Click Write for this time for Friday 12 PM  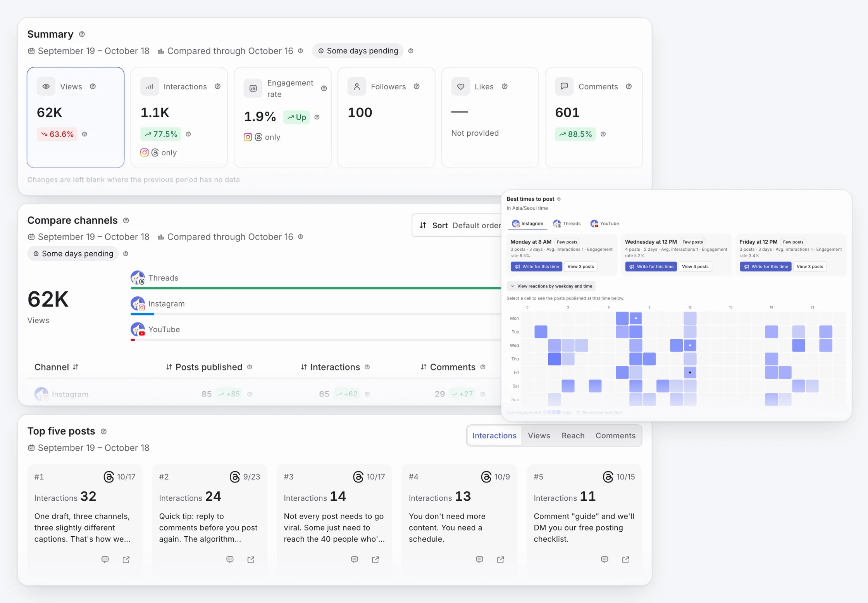766,267
